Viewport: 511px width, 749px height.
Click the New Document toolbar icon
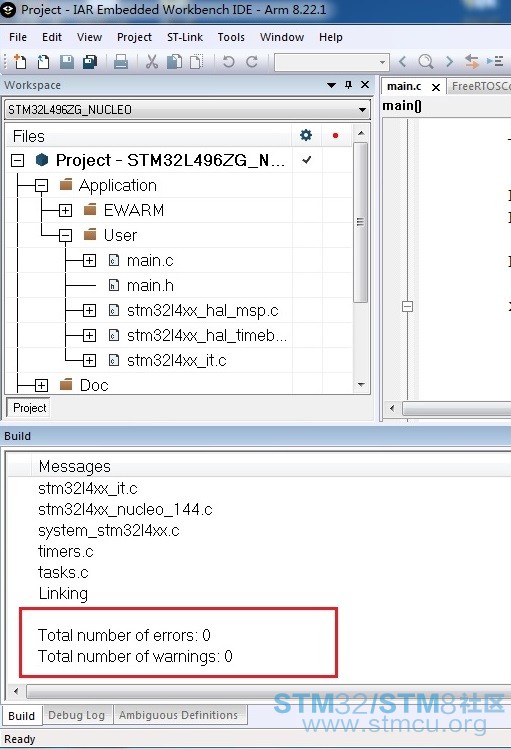(20, 62)
